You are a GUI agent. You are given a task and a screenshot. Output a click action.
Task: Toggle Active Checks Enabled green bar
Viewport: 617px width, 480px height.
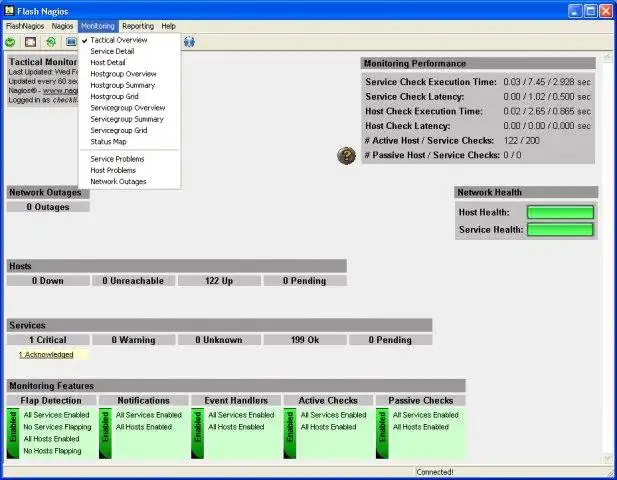(290, 434)
